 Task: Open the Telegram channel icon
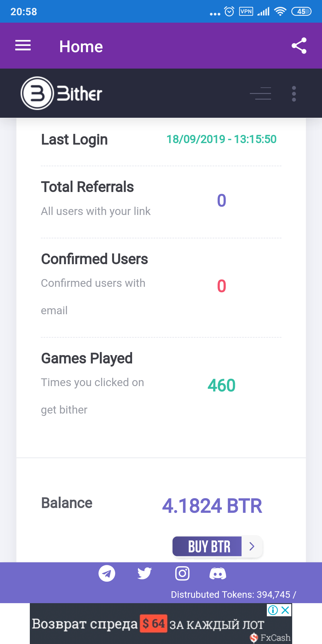[107, 573]
